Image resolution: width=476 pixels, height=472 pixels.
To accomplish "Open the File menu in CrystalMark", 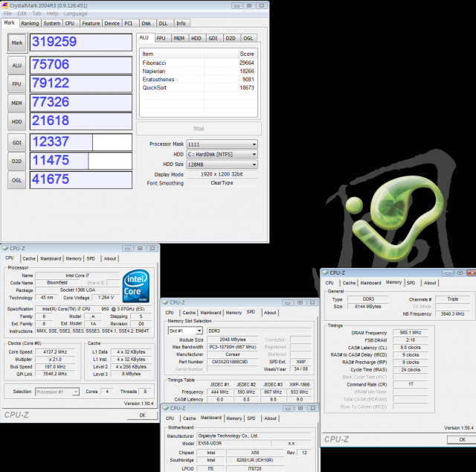I will (x=7, y=13).
